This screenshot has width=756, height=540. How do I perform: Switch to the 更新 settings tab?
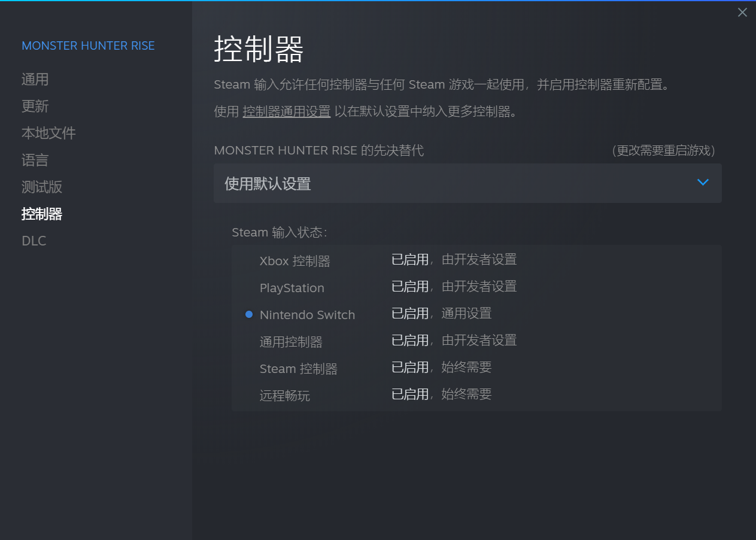(35, 107)
